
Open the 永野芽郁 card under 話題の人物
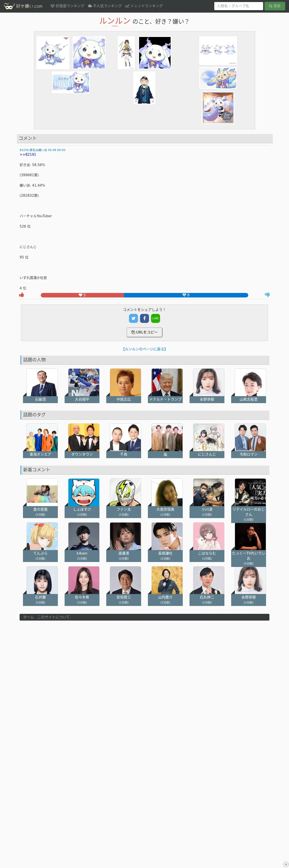[x=207, y=386]
